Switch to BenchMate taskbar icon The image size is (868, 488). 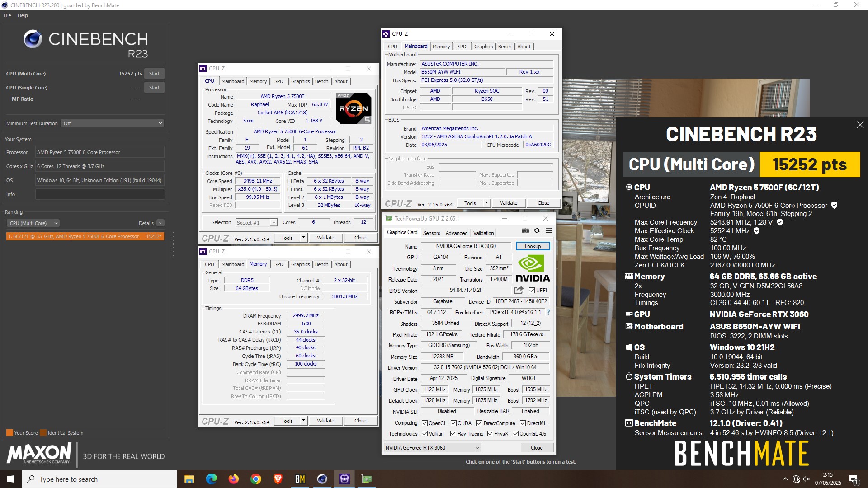[x=300, y=479]
